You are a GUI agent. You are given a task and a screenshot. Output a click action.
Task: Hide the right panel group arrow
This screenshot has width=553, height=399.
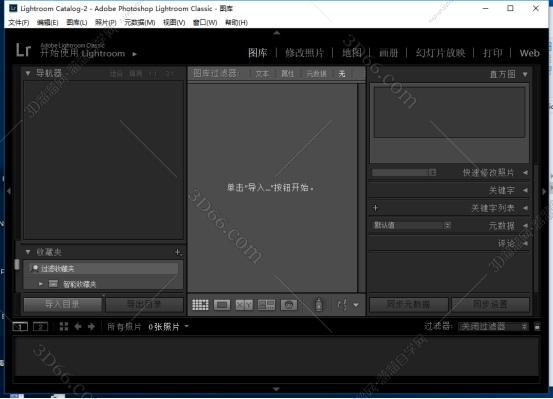click(x=544, y=191)
